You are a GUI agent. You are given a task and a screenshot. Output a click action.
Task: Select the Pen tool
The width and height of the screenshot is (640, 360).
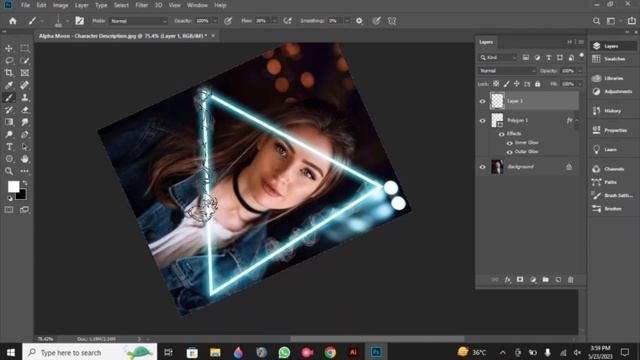[24, 134]
